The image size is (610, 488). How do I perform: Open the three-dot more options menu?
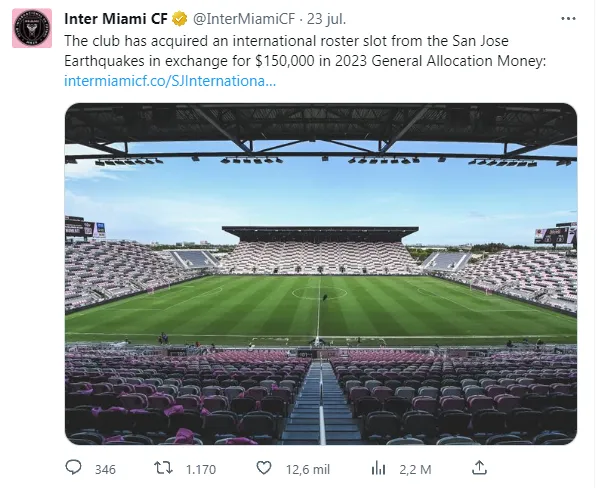pos(568,19)
